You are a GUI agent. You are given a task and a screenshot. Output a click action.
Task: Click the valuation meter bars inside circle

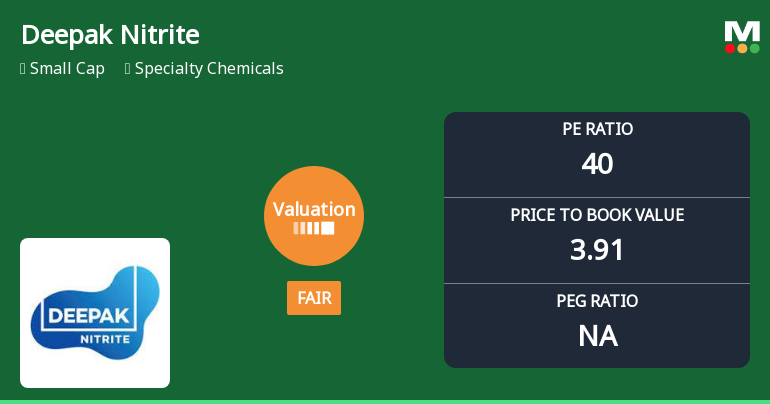(x=314, y=228)
